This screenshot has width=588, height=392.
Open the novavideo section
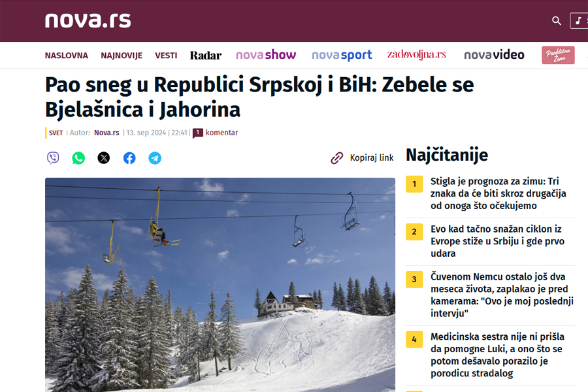click(494, 55)
